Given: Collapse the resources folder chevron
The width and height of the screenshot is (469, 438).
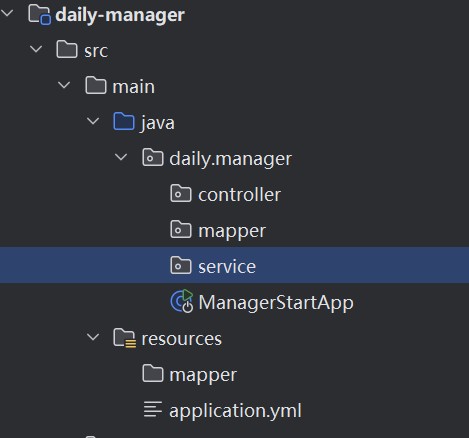Looking at the screenshot, I should (93, 337).
